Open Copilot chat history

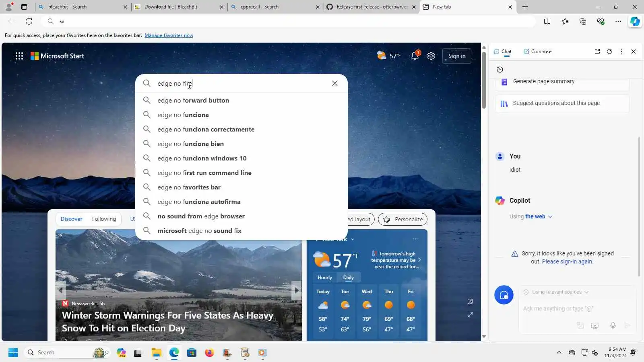[x=500, y=70]
